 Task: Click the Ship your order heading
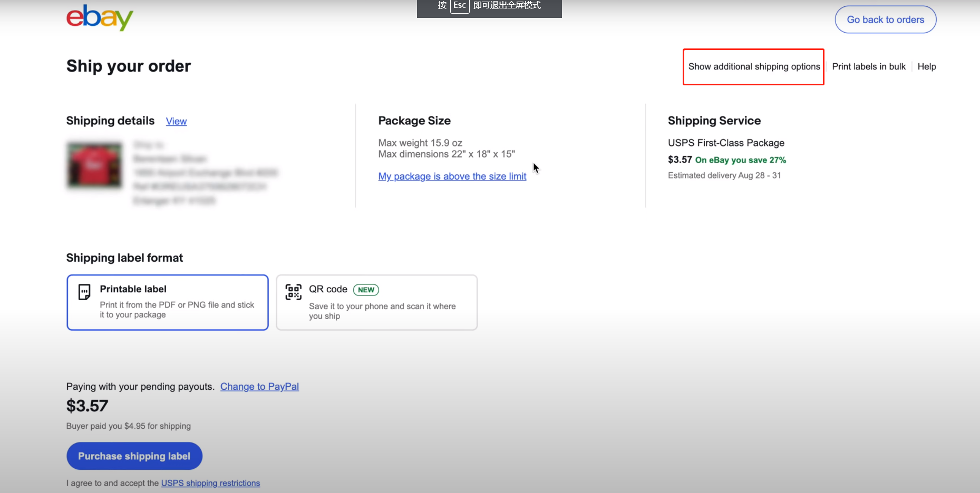coord(129,66)
